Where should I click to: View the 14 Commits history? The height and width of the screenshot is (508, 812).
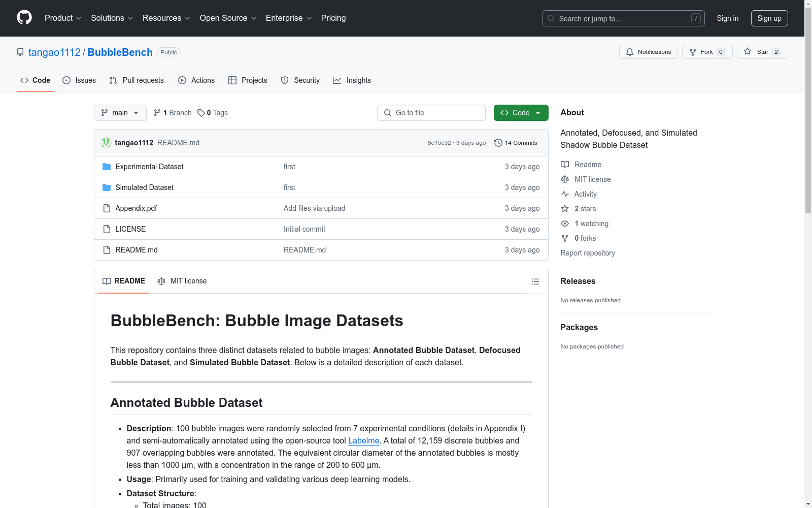[x=516, y=143]
